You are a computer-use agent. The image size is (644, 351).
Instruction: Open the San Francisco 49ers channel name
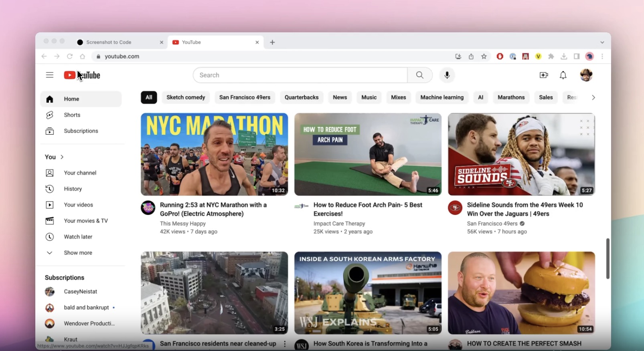492,224
